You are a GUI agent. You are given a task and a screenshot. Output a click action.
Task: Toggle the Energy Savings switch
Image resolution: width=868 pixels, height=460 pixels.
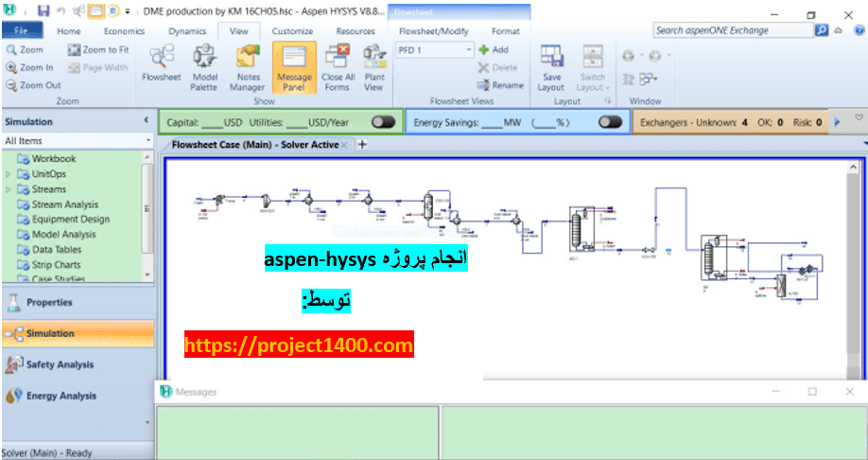click(610, 122)
